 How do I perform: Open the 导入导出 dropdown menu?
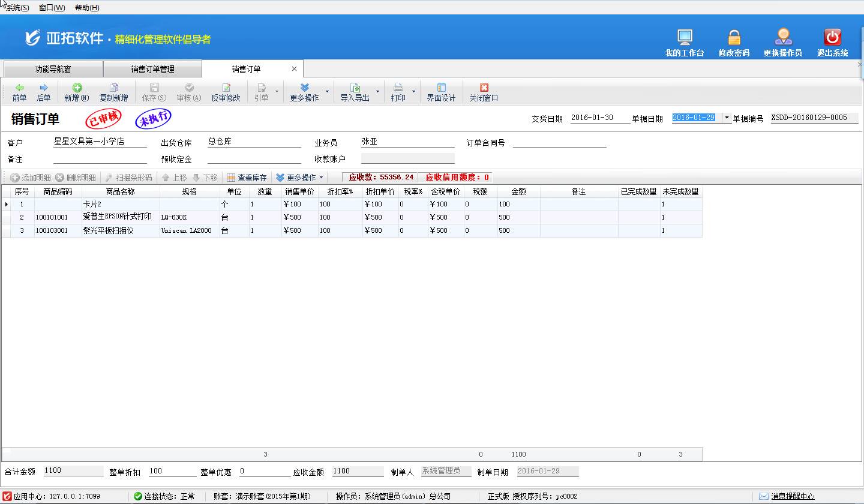377,92
